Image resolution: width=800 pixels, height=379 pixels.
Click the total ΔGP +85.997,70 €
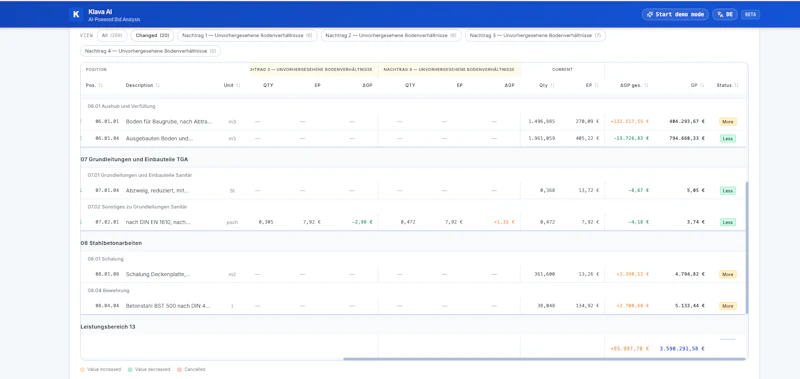point(630,349)
